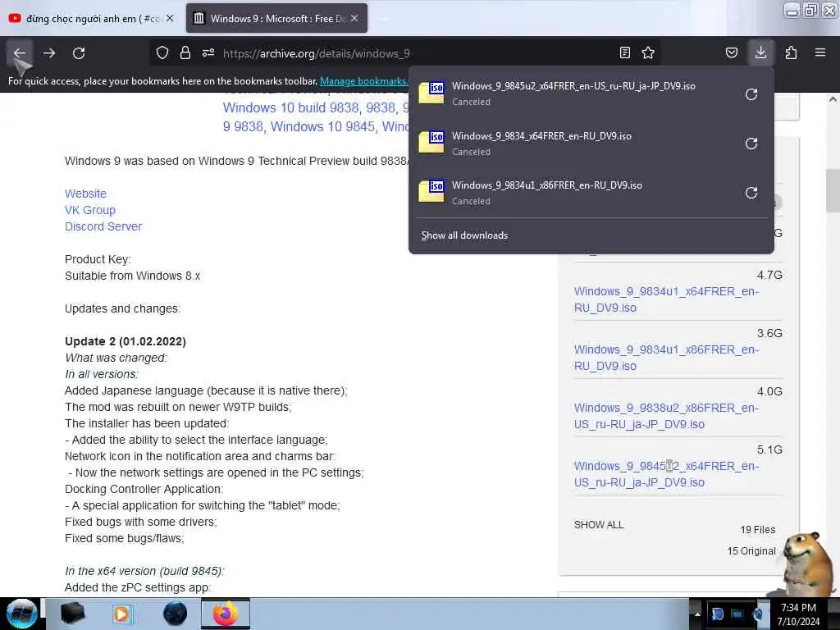840x630 pixels.
Task: Open the clock showing 7:34 PM
Action: [798, 614]
